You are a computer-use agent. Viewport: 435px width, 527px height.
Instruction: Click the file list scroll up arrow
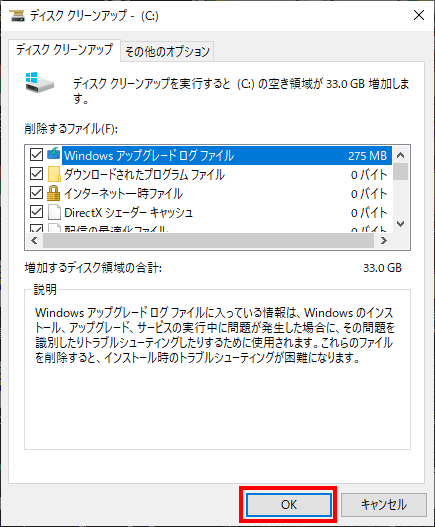400,155
